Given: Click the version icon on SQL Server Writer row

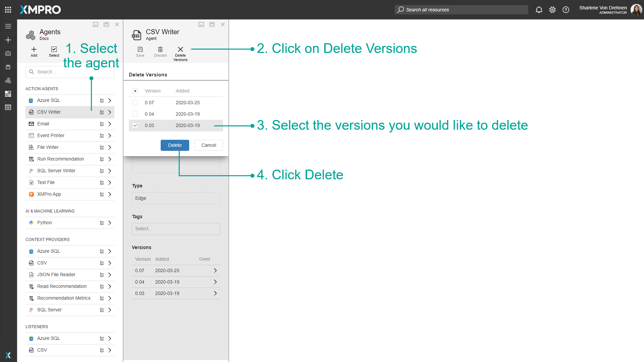Looking at the screenshot, I should 102,171.
